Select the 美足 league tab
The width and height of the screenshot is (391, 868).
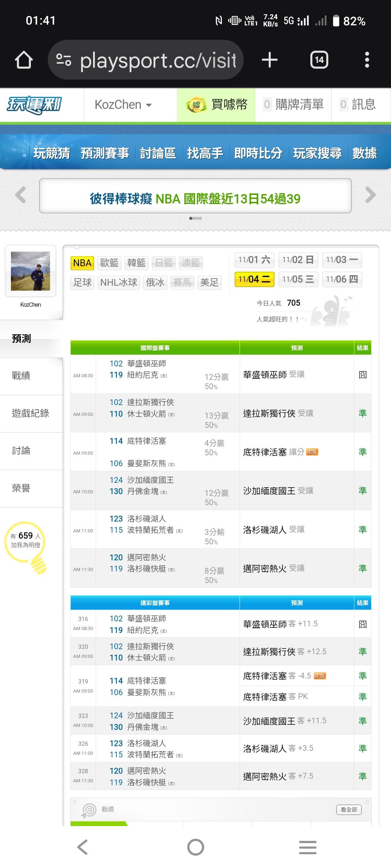coord(209,282)
